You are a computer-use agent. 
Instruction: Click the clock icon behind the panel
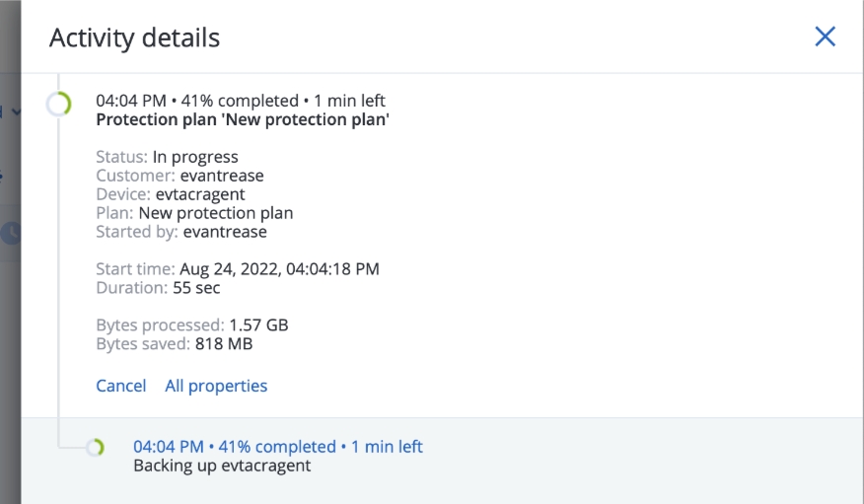[x=10, y=233]
